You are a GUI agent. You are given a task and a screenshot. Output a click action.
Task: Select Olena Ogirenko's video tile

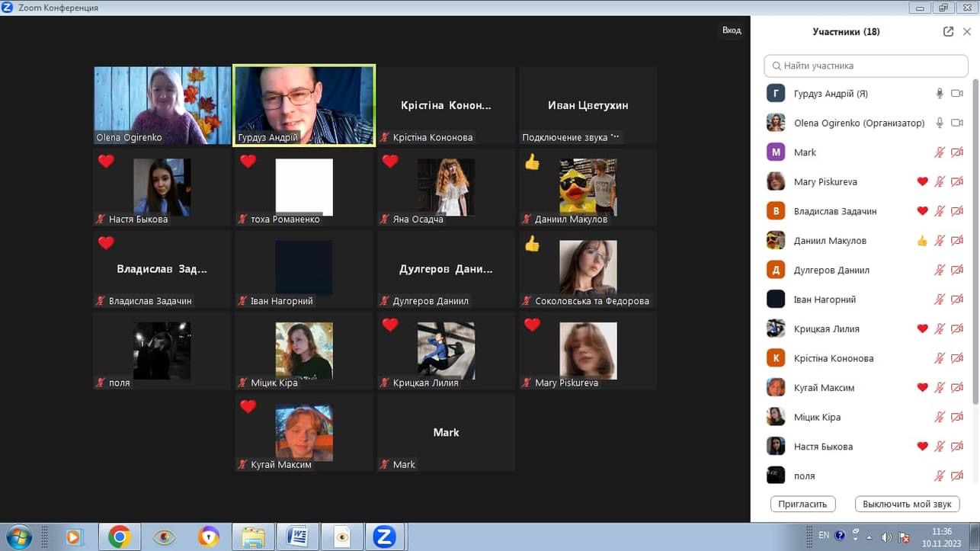[x=162, y=105]
